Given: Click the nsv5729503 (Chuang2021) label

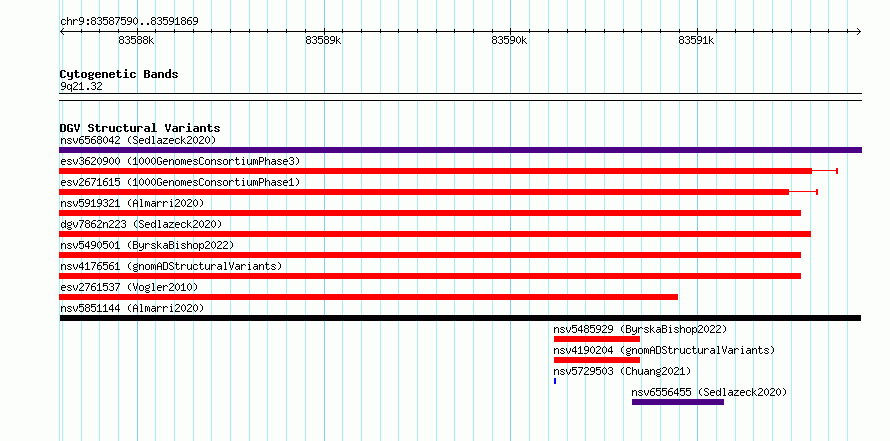Looking at the screenshot, I should point(622,371).
